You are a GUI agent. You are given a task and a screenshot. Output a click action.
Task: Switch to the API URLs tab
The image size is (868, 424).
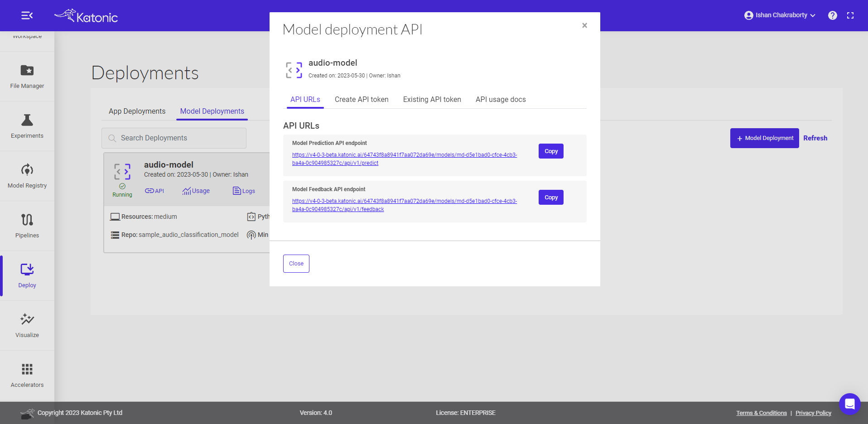305,100
